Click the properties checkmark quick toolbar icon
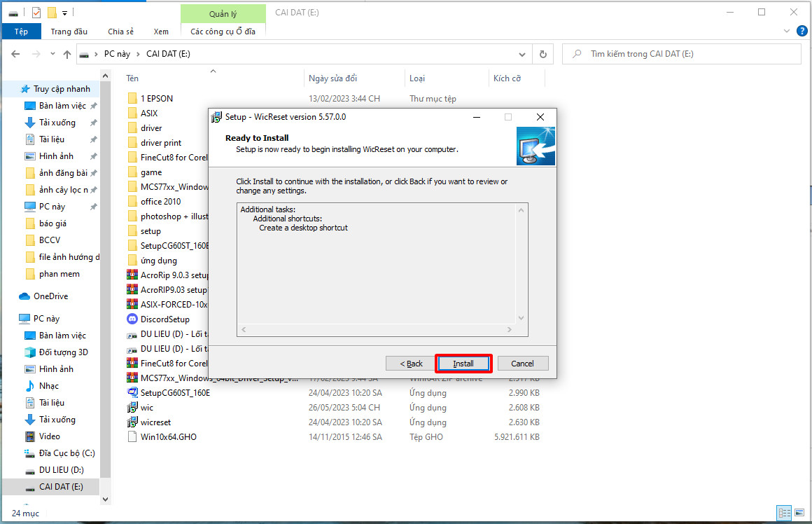This screenshot has height=524, width=812. pyautogui.click(x=36, y=13)
